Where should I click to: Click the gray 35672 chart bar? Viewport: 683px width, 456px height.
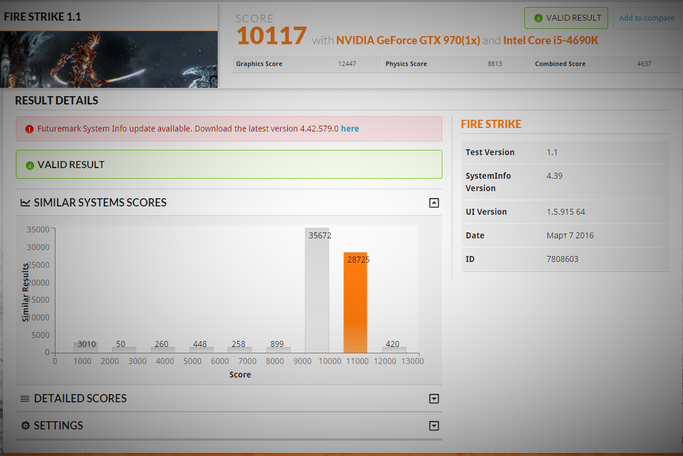[317, 290]
